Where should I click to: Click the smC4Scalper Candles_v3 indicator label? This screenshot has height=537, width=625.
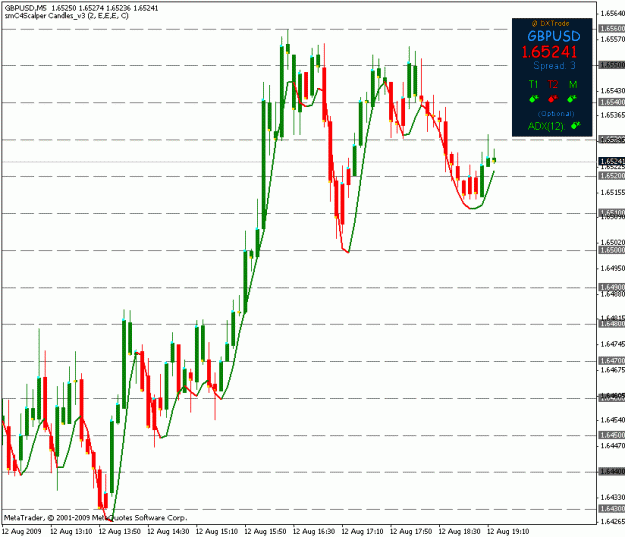67,16
